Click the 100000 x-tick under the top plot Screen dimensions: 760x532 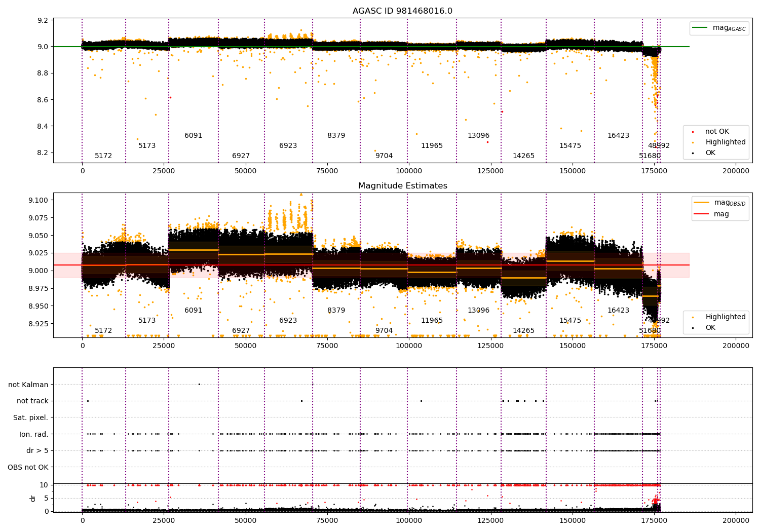tap(409, 171)
